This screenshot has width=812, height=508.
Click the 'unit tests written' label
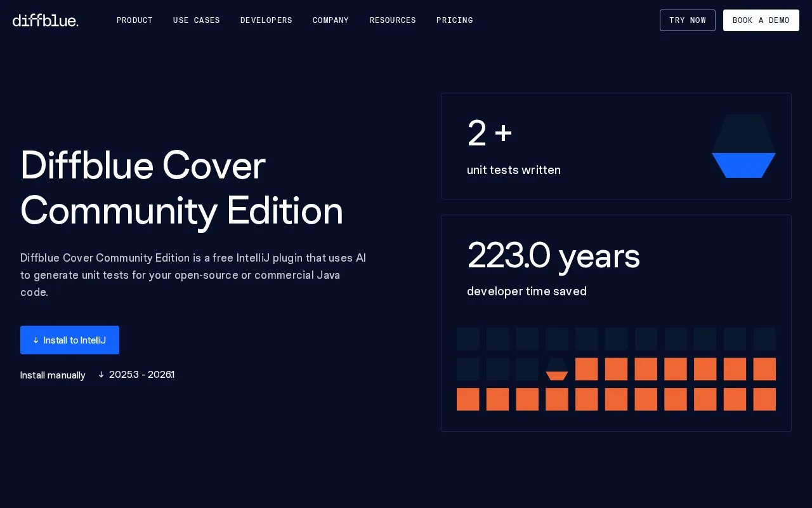pyautogui.click(x=514, y=170)
